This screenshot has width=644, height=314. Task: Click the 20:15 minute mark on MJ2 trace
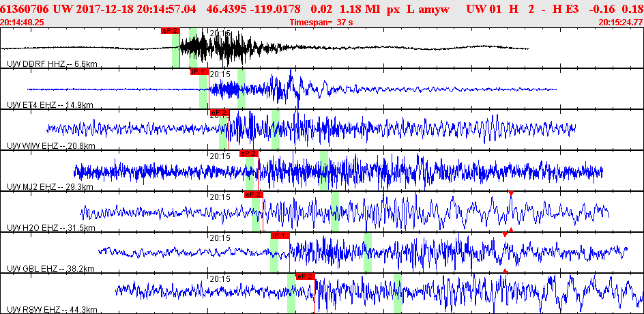[220, 156]
